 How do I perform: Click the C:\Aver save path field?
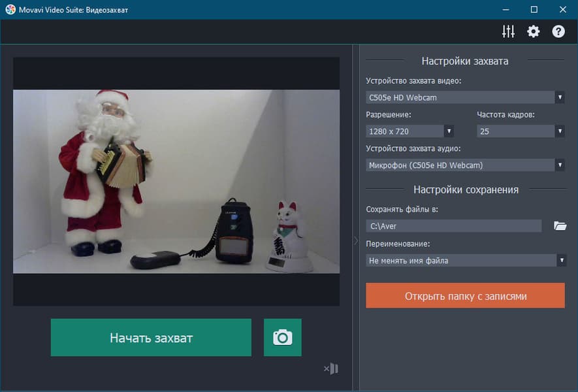tap(454, 226)
